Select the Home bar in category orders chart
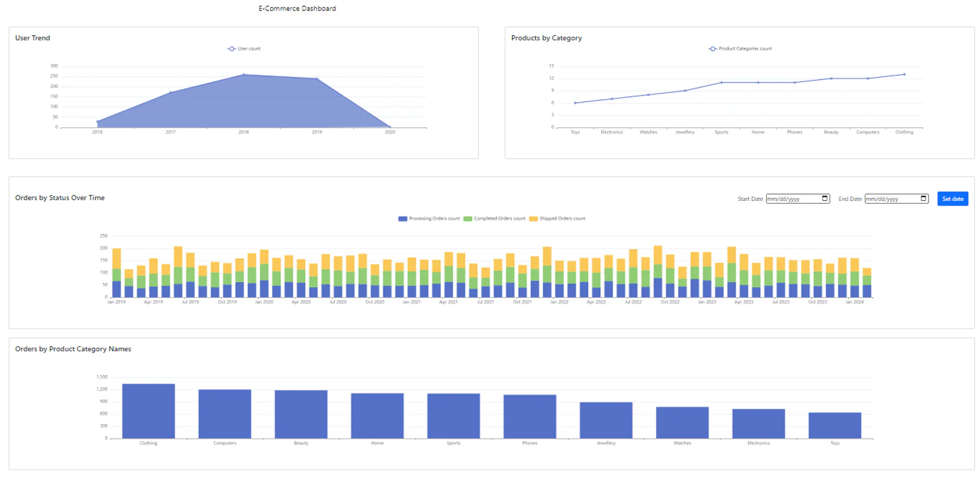This screenshot has width=980, height=478. (x=377, y=416)
